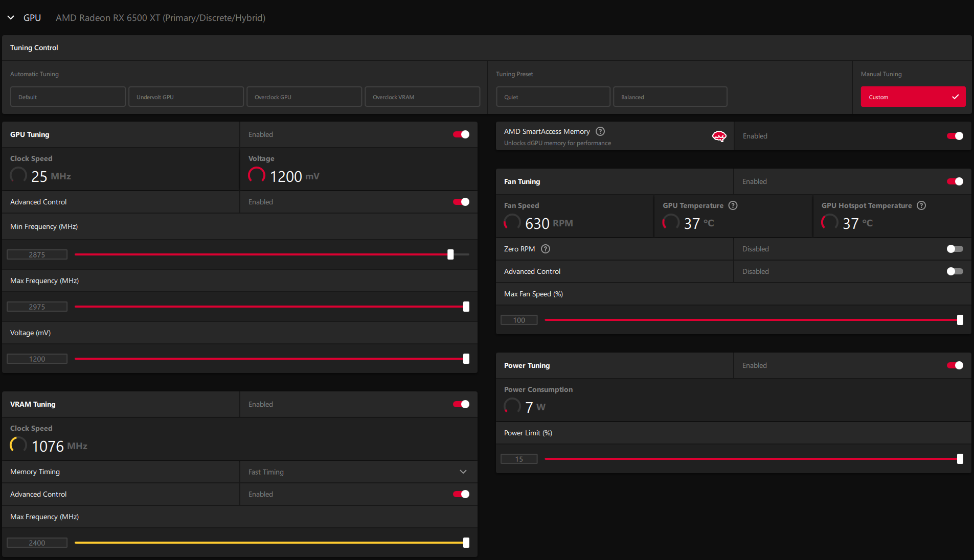Click Voltage value field 1200

[37, 359]
